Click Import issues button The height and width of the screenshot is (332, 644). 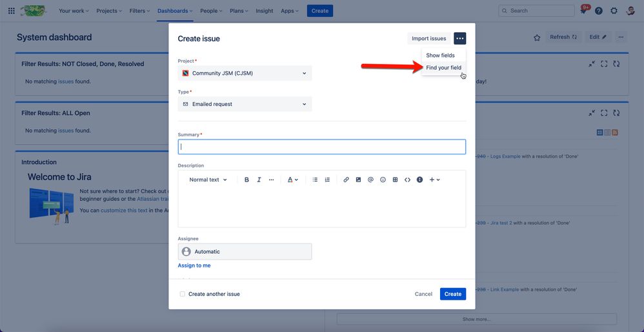pyautogui.click(x=428, y=39)
